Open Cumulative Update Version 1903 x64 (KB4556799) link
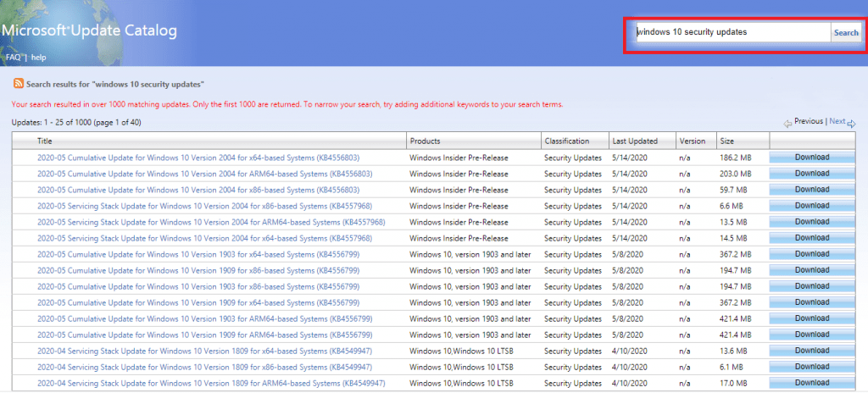This screenshot has height=393, width=868. pos(198,254)
